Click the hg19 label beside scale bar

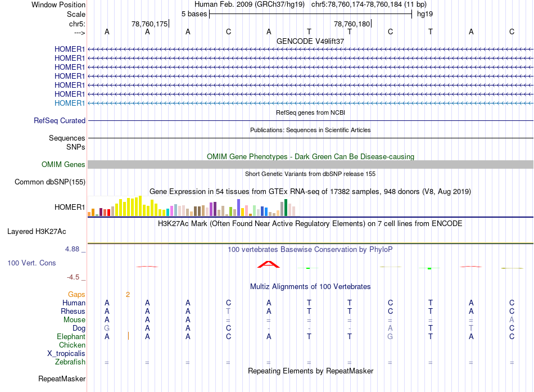[x=425, y=14]
